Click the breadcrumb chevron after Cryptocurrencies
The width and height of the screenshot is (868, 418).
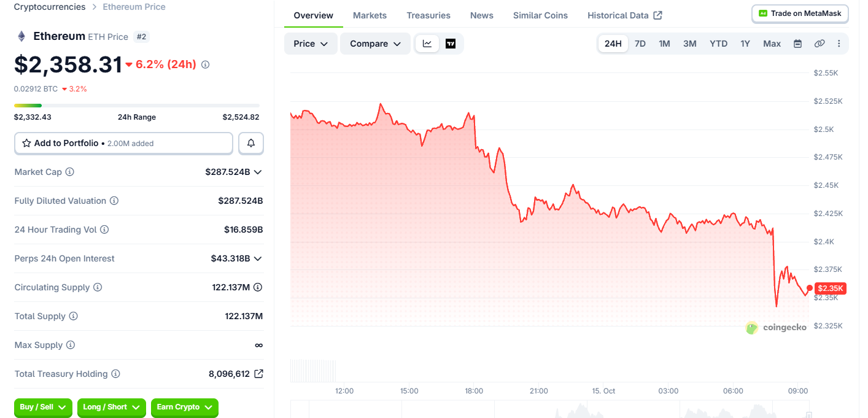[x=95, y=7]
